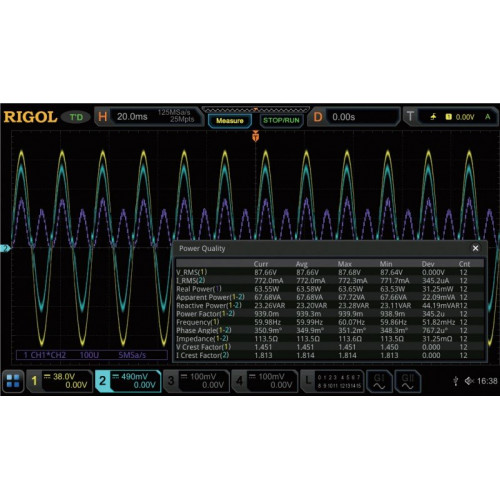Toggle channel 2 with 490mV scale

tap(128, 381)
